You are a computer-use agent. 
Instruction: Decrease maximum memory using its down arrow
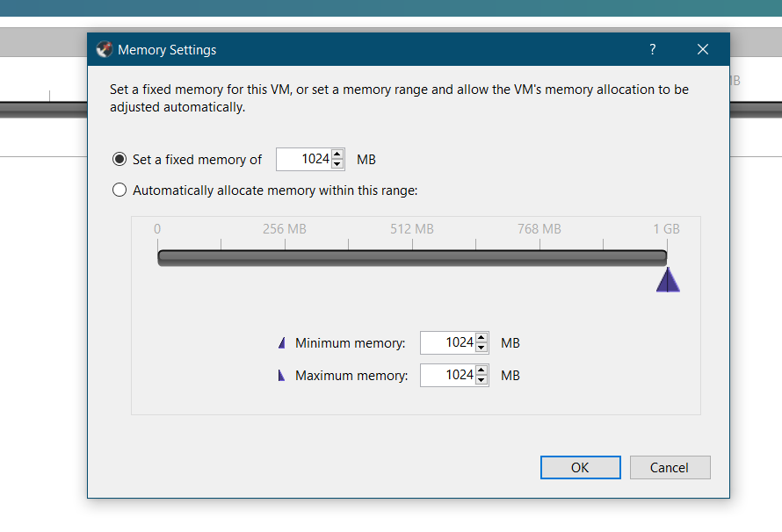(482, 379)
